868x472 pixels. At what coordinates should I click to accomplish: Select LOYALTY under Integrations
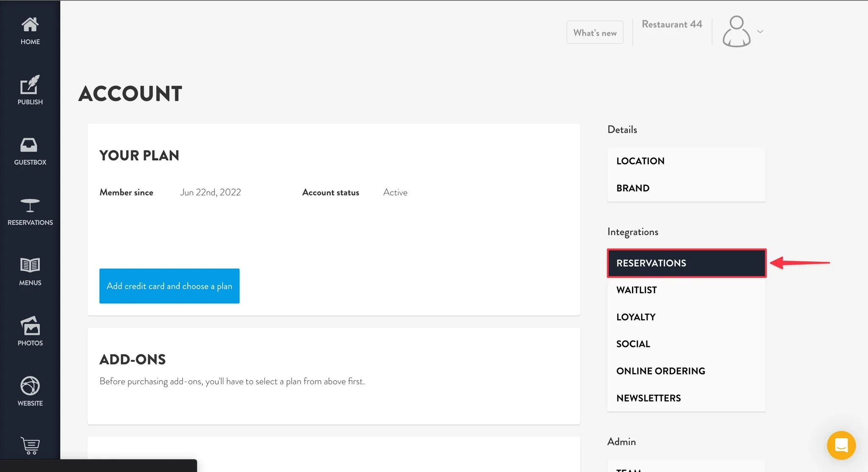(x=686, y=317)
